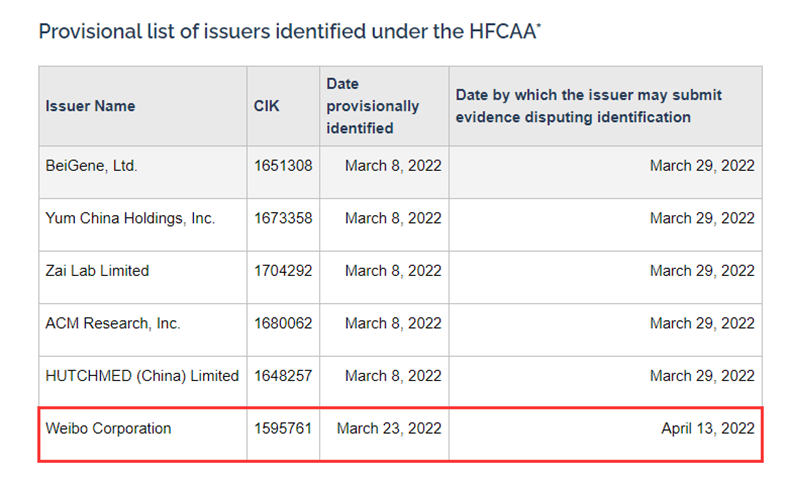The height and width of the screenshot is (478, 790).
Task: Select CIK number 1704292
Action: [283, 270]
